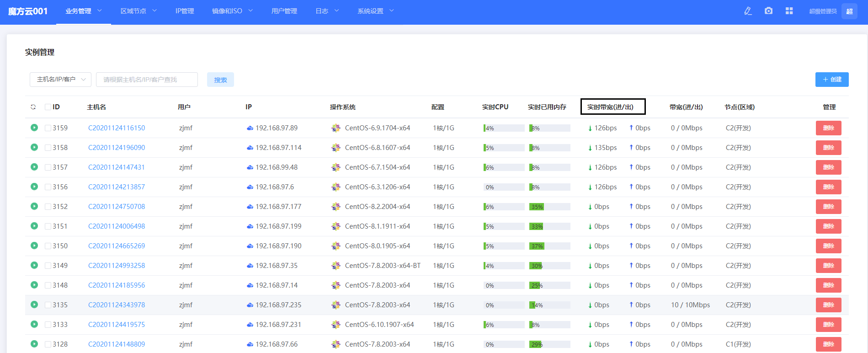868x353 pixels.
Task: Expand the 系统设置 menu
Action: (375, 11)
